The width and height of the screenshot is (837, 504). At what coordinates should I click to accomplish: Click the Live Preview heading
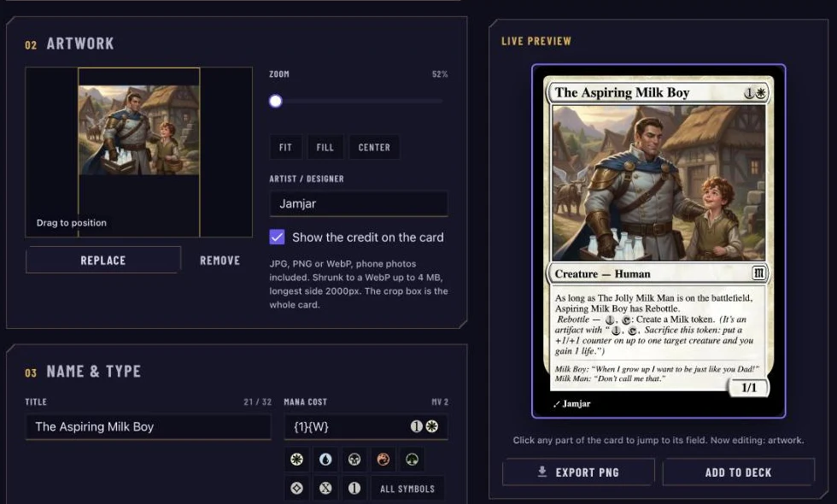pos(536,41)
